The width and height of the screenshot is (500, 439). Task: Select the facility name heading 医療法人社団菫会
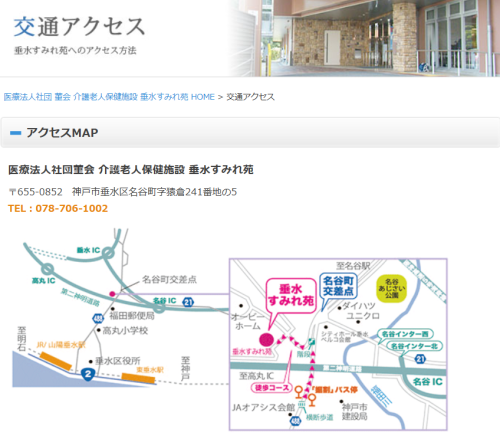131,169
